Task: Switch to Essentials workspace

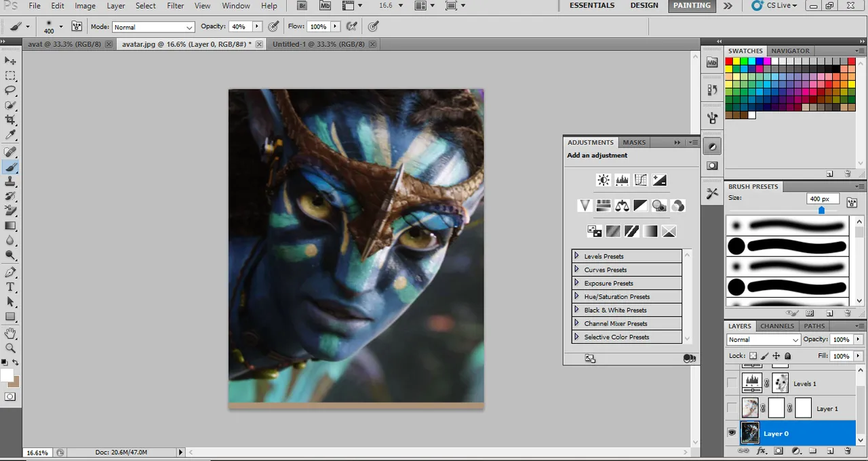Action: click(592, 5)
